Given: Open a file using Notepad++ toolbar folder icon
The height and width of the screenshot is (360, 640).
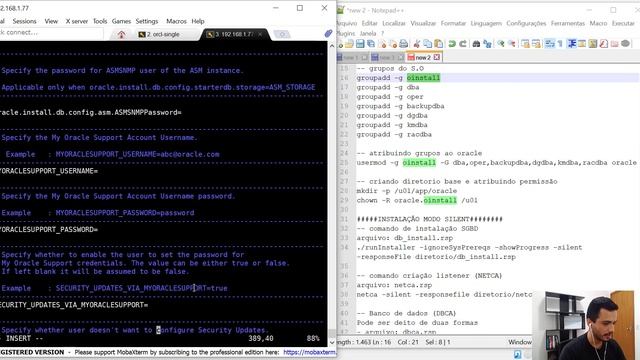Looking at the screenshot, I should pyautogui.click(x=349, y=44).
